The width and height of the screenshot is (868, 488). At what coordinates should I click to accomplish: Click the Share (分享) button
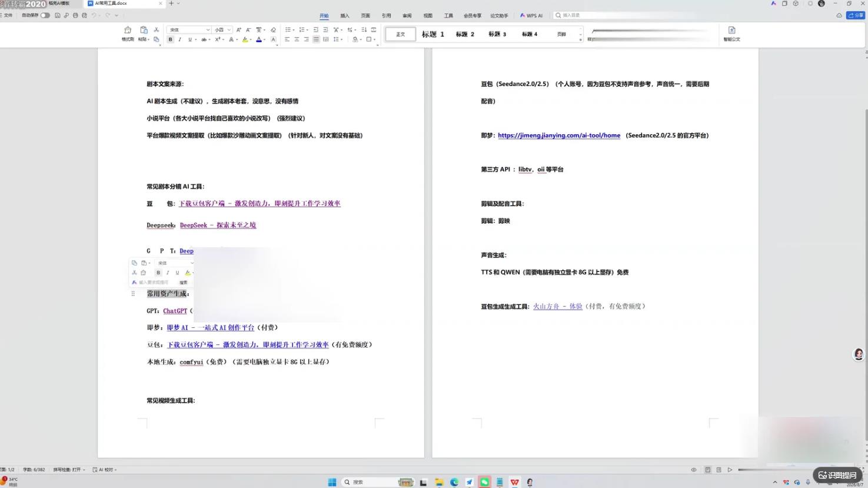point(855,15)
